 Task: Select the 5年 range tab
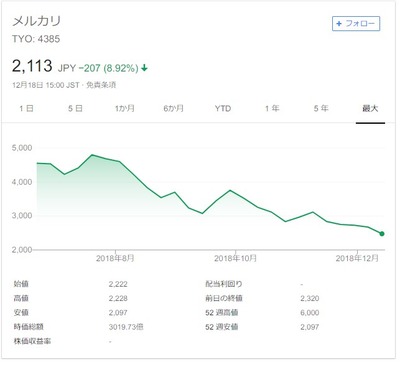[x=321, y=108]
